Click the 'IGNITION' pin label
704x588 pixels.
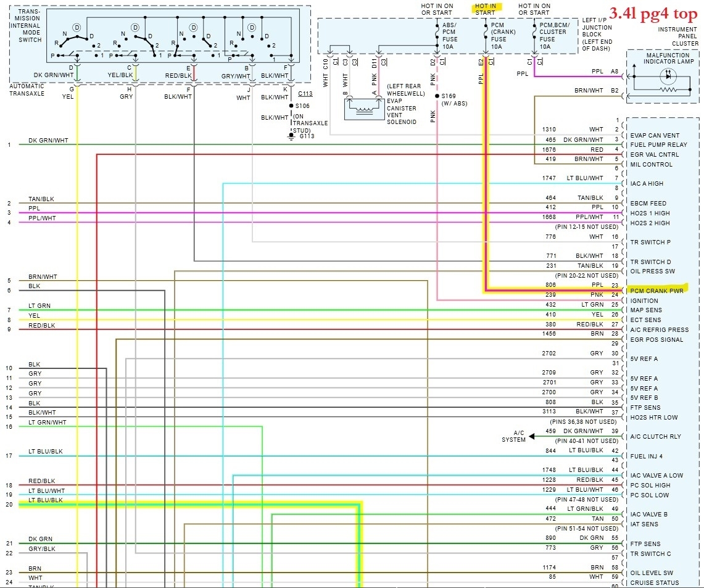(644, 301)
